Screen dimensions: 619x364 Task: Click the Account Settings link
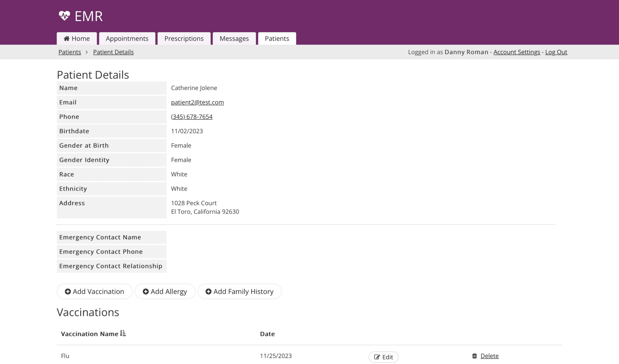pos(517,52)
